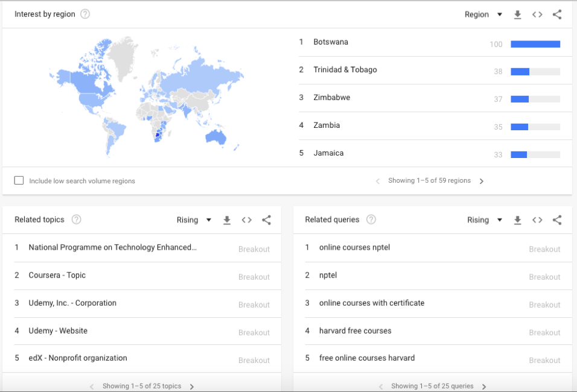This screenshot has width=577, height=392.
Task: Open Coursera - Topic related topic
Action: 57,275
